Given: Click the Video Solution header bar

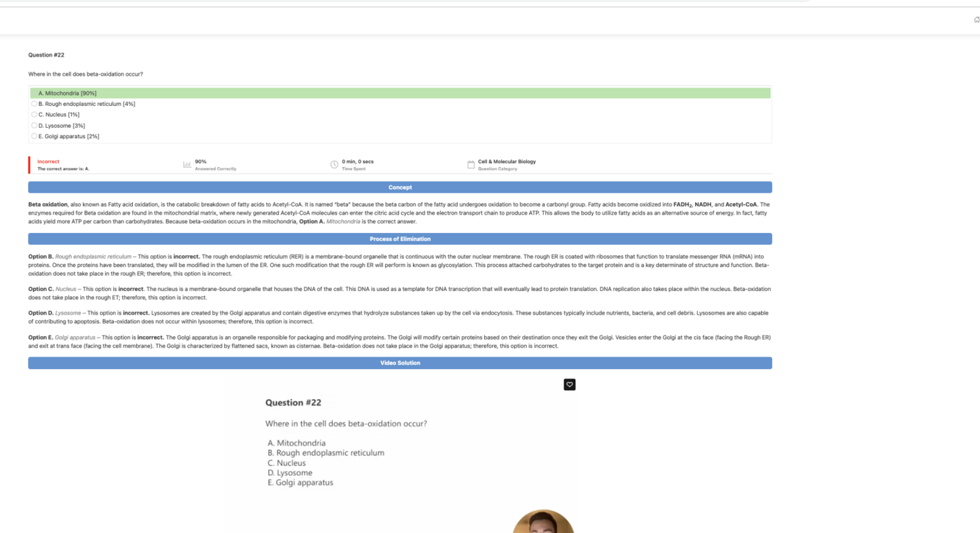Looking at the screenshot, I should point(400,363).
